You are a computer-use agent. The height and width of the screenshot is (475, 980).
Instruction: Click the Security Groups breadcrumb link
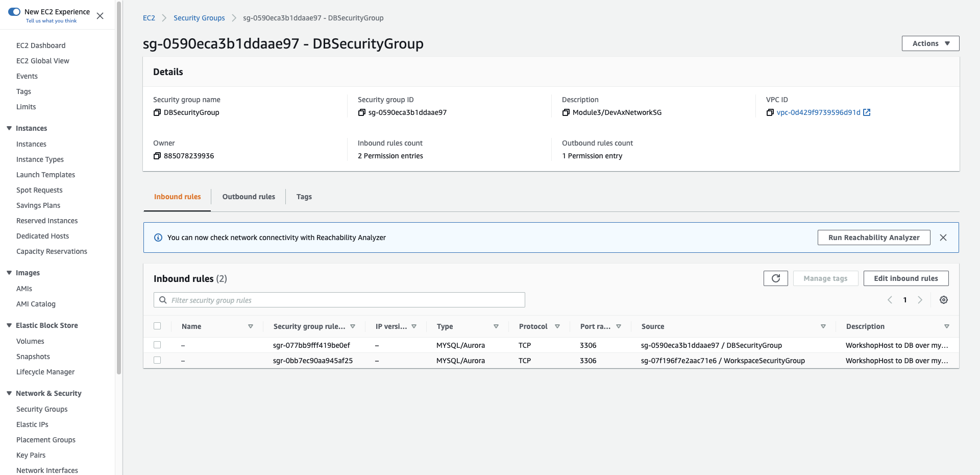click(199, 18)
